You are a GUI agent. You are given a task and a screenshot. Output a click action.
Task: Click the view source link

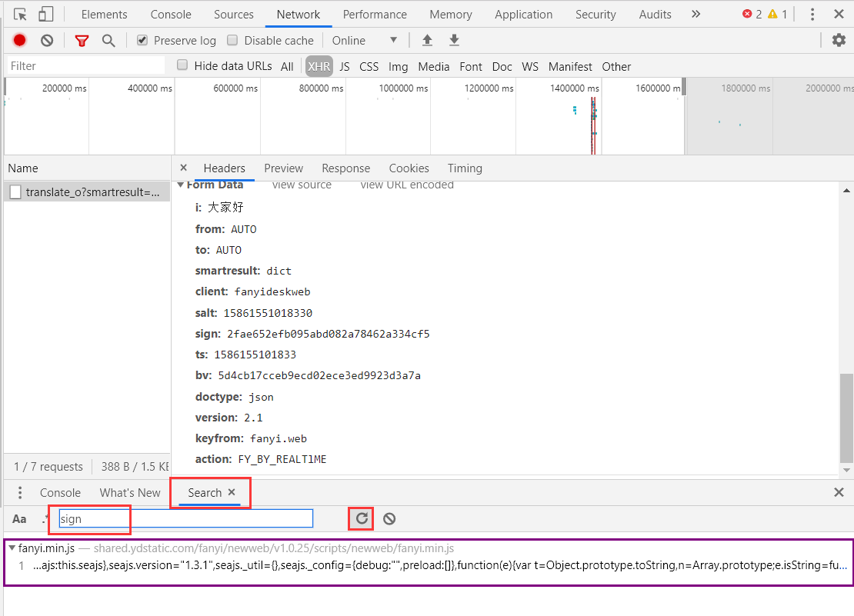tap(302, 185)
